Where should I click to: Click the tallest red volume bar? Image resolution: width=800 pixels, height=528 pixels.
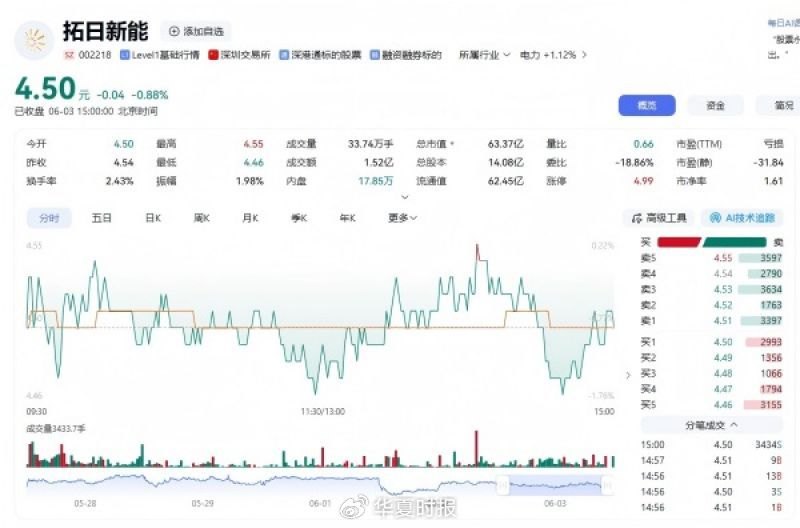(477, 449)
